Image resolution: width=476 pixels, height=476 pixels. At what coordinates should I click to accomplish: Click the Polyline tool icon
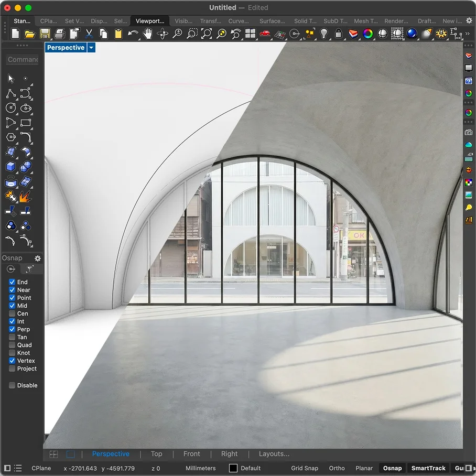pyautogui.click(x=11, y=94)
